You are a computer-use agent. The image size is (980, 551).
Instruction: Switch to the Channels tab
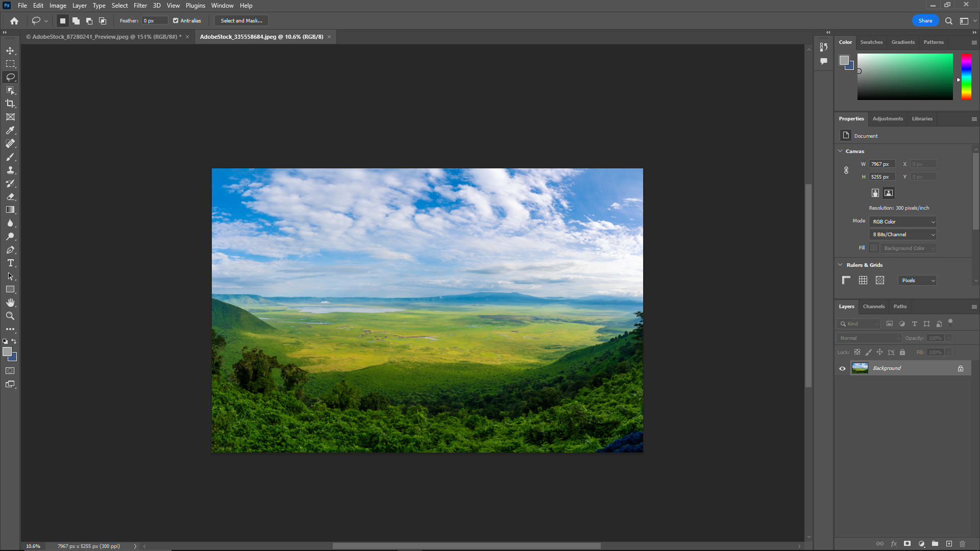point(873,307)
